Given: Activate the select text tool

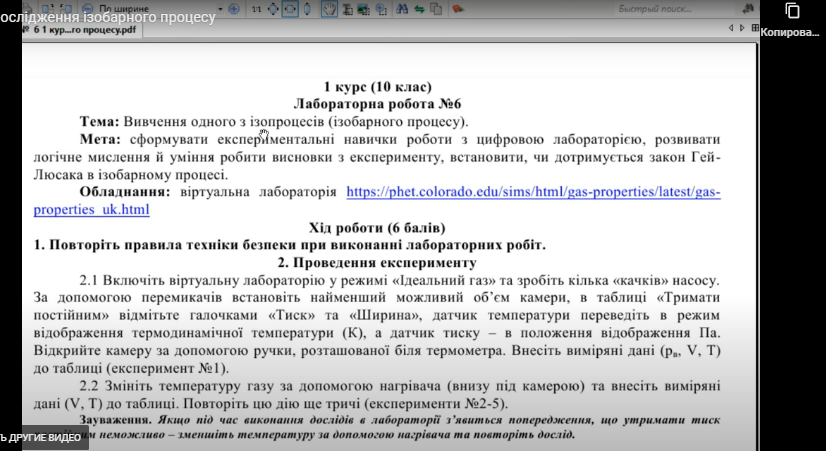Looking at the screenshot, I should (x=347, y=9).
